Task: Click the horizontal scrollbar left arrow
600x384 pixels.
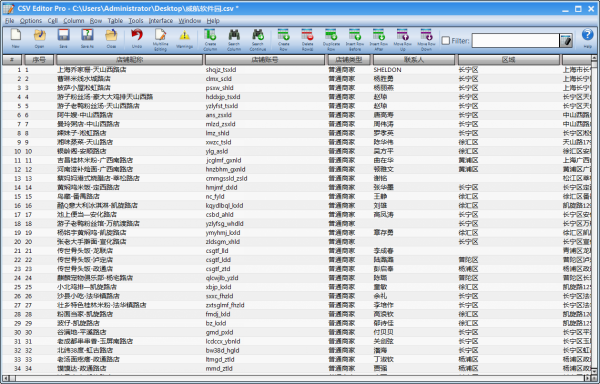Action: pos(5,378)
